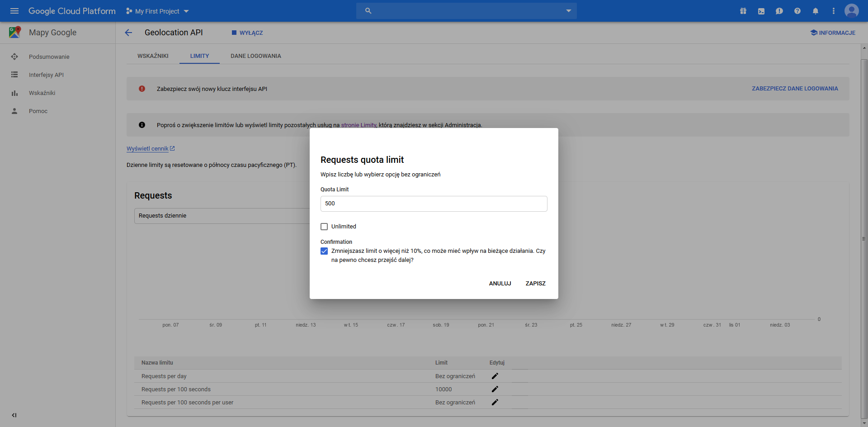The image size is (868, 427).
Task: Go back with the left arrow icon
Action: point(128,33)
